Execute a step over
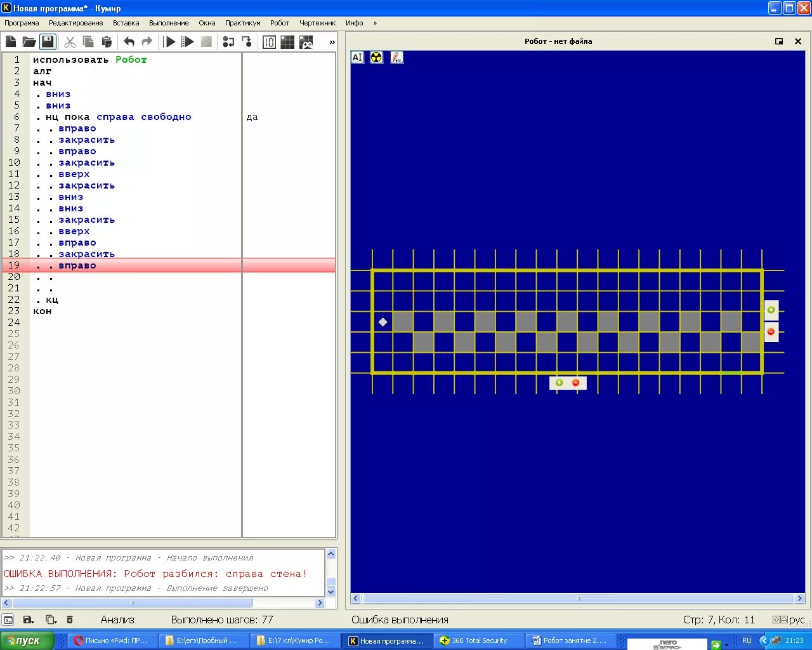This screenshot has width=812, height=650. [x=228, y=42]
